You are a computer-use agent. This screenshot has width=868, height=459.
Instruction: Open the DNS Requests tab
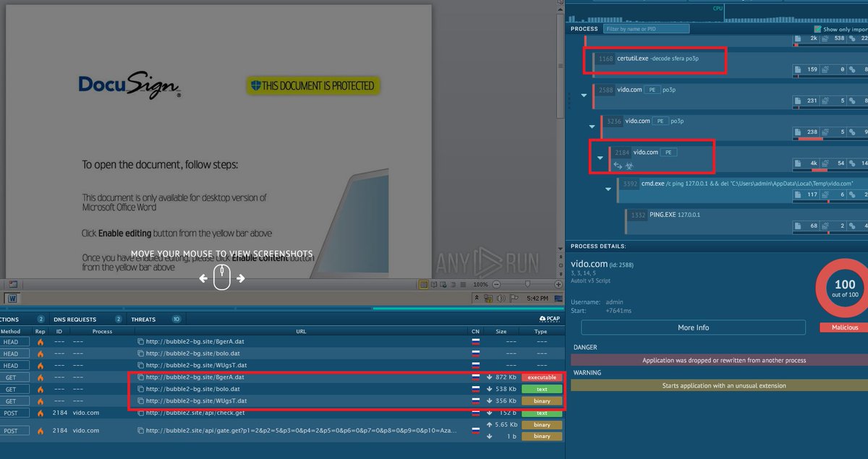point(75,319)
